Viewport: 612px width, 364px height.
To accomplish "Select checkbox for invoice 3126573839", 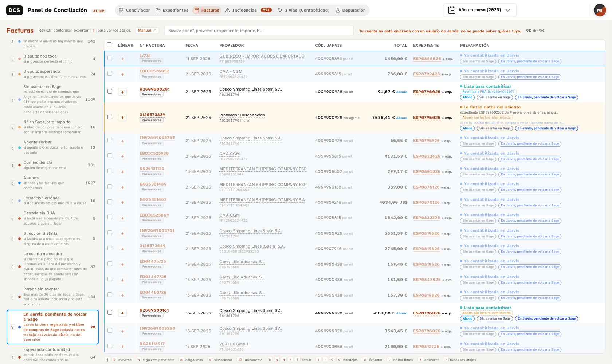I will click(x=110, y=117).
